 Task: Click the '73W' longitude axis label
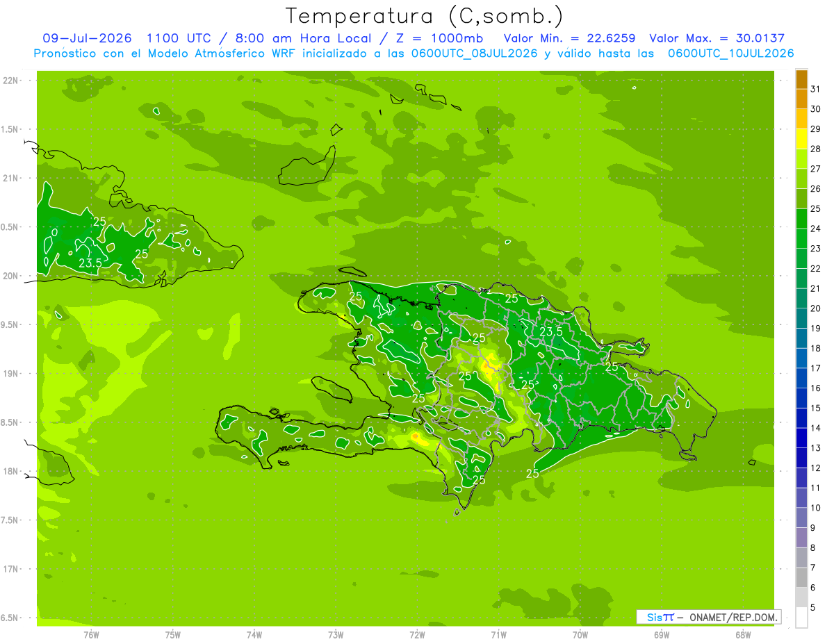click(336, 635)
